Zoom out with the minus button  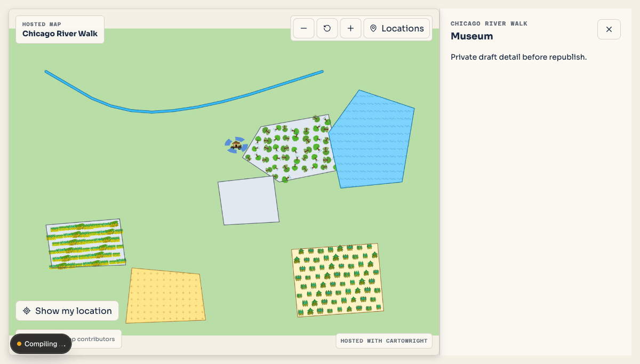(303, 28)
